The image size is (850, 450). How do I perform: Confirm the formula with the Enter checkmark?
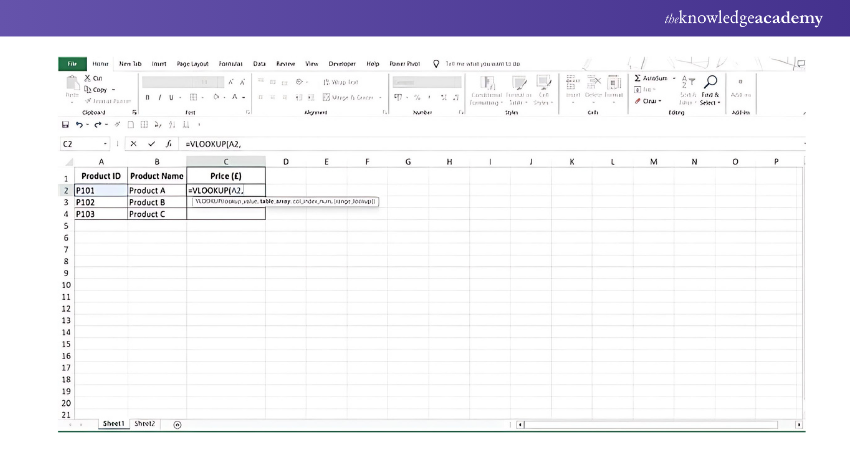tap(151, 144)
